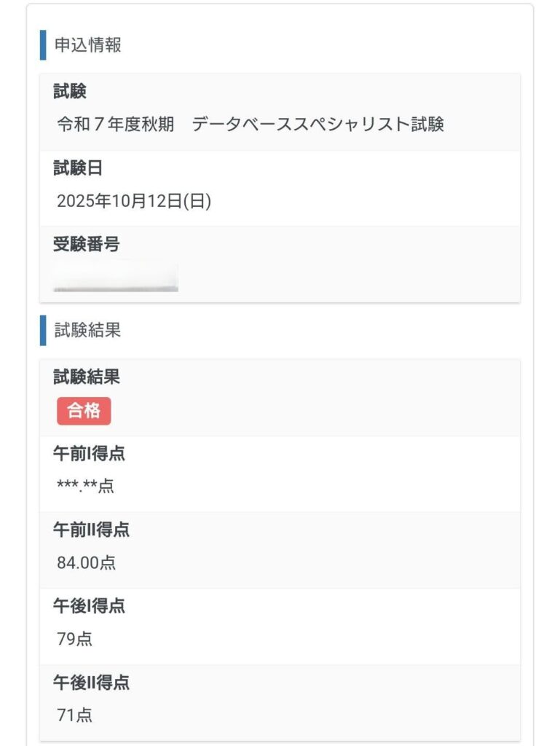
Task: Click the blue bar beside 申込情報
Action: coord(43,45)
